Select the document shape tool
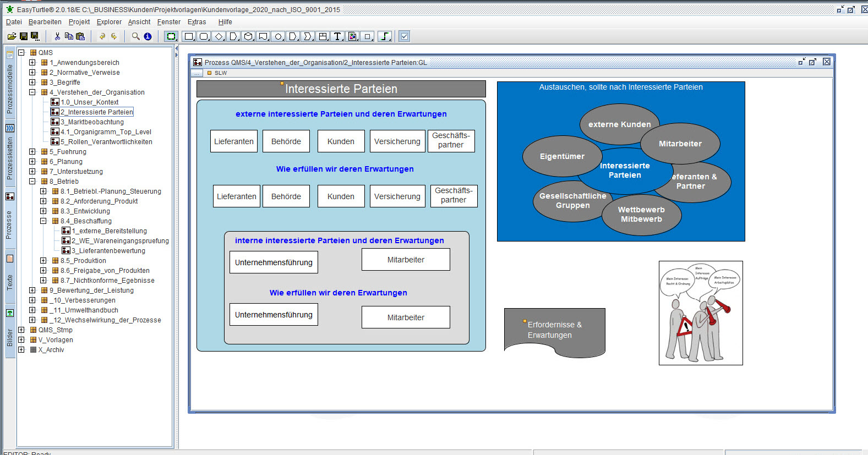This screenshot has width=868, height=455. point(264,36)
